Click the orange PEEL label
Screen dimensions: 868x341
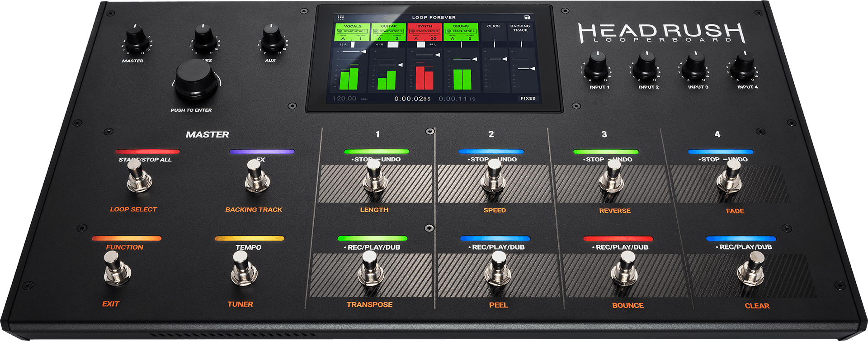[x=499, y=305]
